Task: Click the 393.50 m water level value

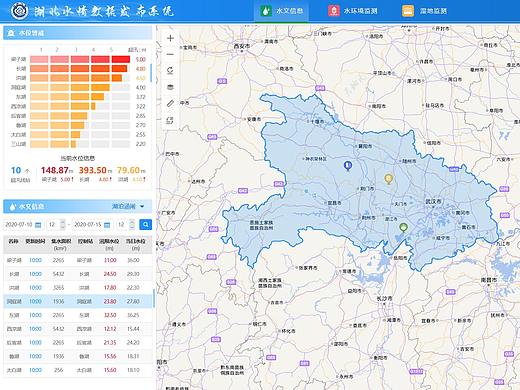Action: tap(95, 170)
